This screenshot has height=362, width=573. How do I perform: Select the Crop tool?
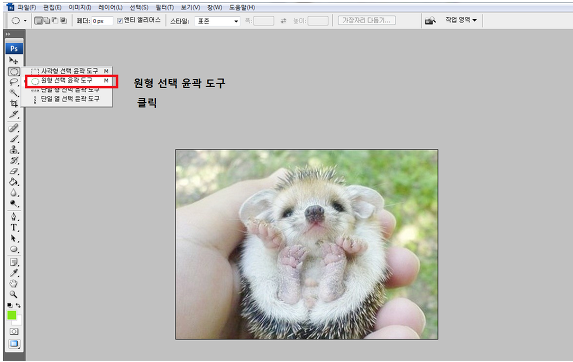pyautogui.click(x=14, y=103)
